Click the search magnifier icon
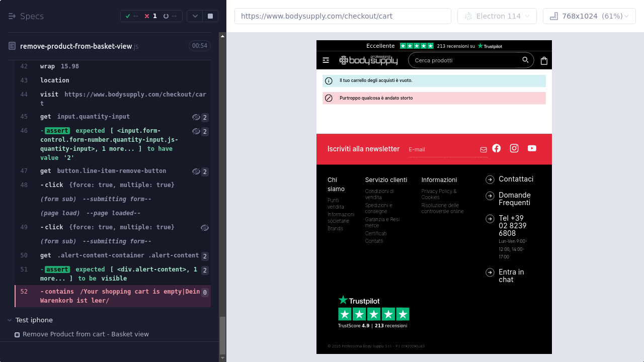644x362 pixels. pyautogui.click(x=525, y=60)
